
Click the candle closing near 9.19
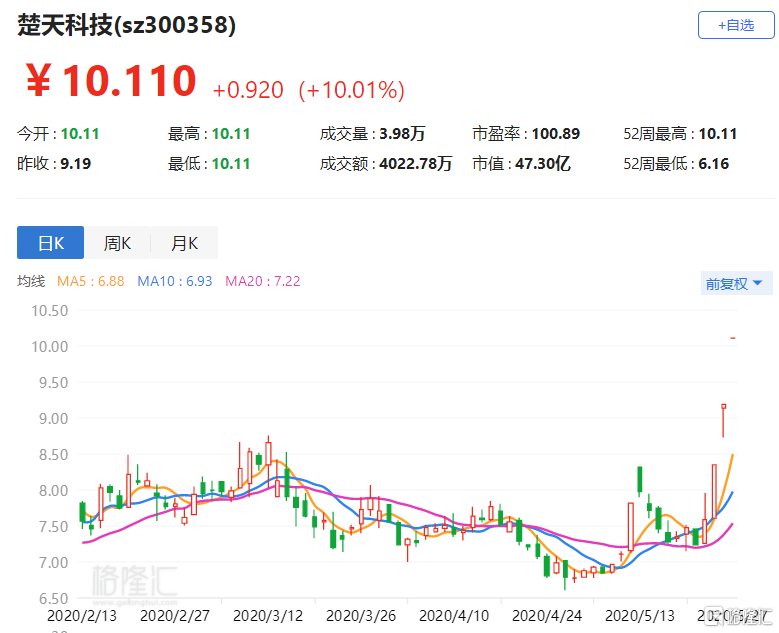pos(723,420)
